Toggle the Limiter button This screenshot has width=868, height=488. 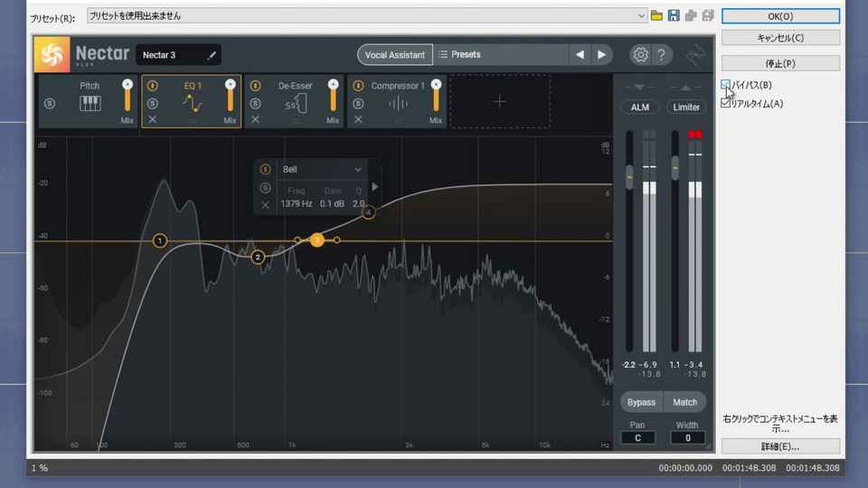(x=686, y=107)
